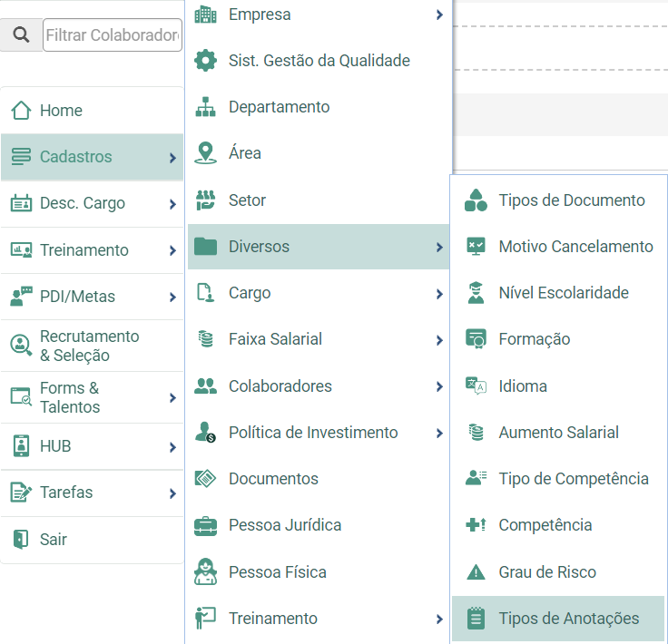
Task: Click the Pessoa Jurídica briefcase icon
Action: click(x=205, y=526)
